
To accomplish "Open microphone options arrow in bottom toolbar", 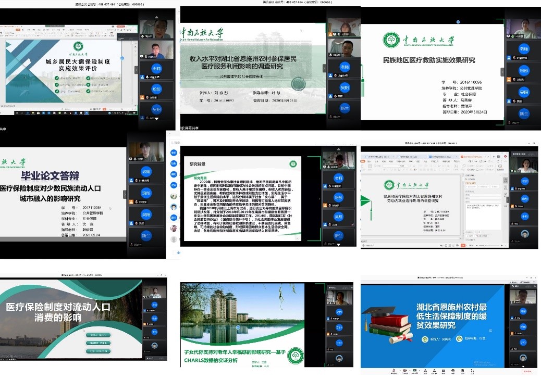I will tap(399, 371).
